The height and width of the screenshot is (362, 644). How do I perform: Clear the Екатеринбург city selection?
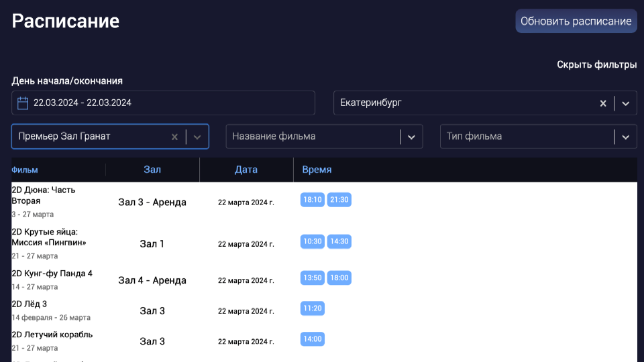[x=602, y=103]
